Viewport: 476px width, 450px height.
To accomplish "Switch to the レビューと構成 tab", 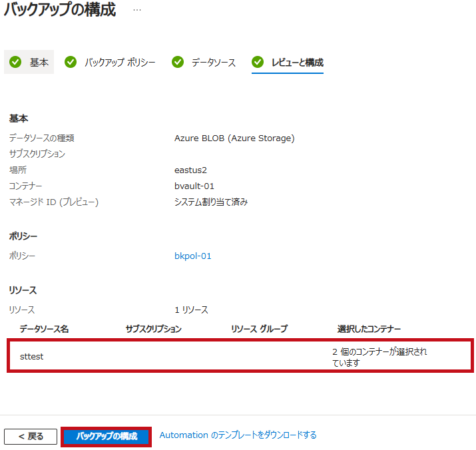I will (288, 62).
